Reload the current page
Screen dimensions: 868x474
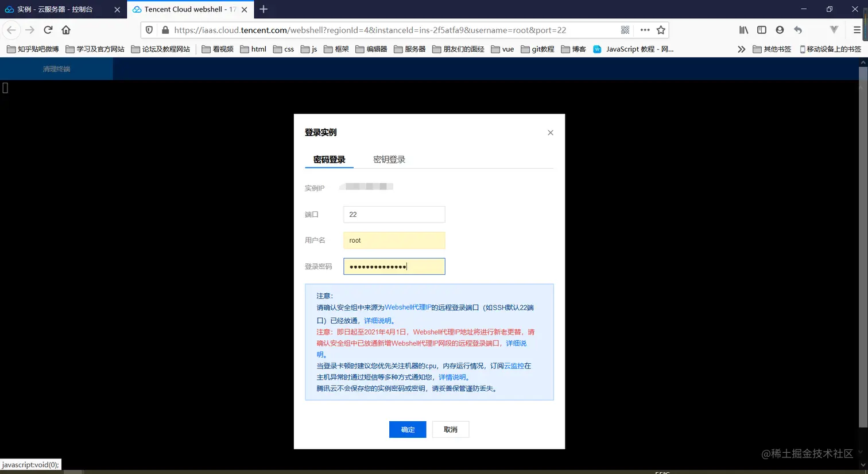(x=48, y=30)
